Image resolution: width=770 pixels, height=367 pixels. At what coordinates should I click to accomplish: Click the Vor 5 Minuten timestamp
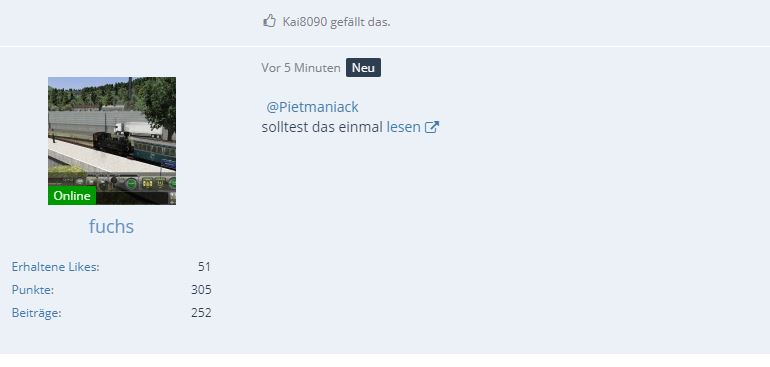pos(301,68)
